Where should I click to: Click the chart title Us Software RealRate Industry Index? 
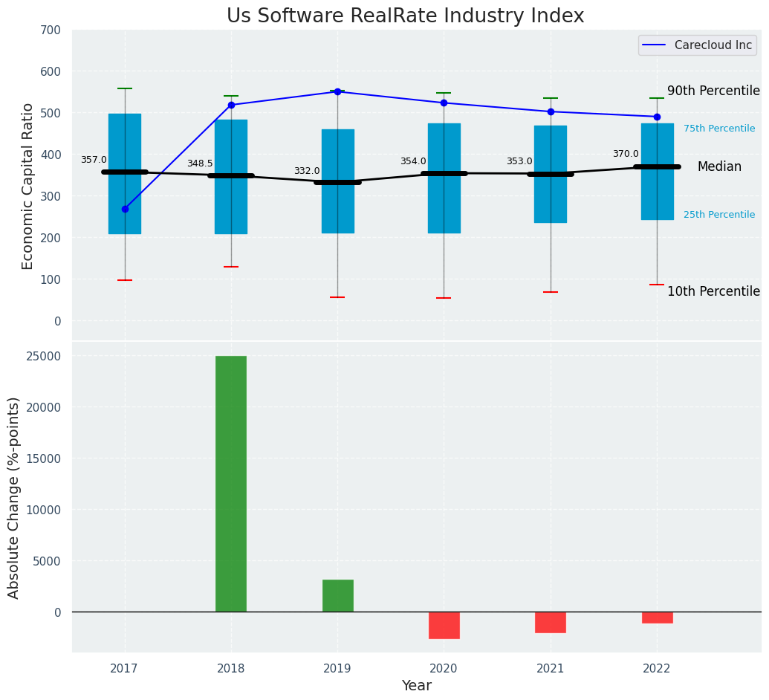click(x=405, y=16)
